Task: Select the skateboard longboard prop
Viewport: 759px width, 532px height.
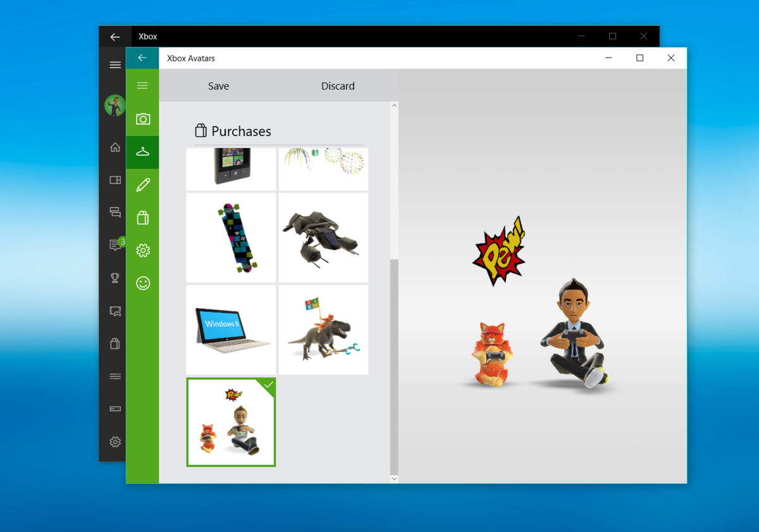Action: tap(231, 238)
